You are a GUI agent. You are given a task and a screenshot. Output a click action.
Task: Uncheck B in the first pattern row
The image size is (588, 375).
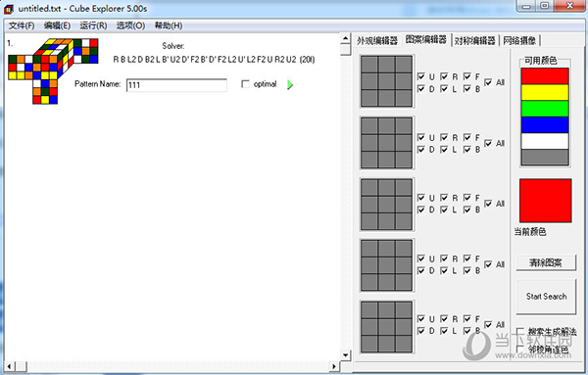coord(466,89)
